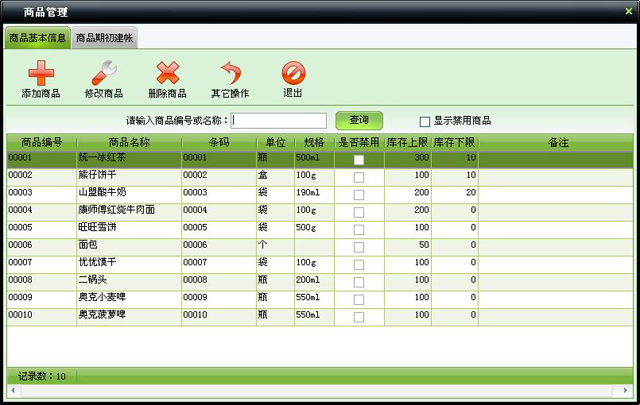Focus the product code or name search field
The height and width of the screenshot is (405, 640).
[280, 121]
